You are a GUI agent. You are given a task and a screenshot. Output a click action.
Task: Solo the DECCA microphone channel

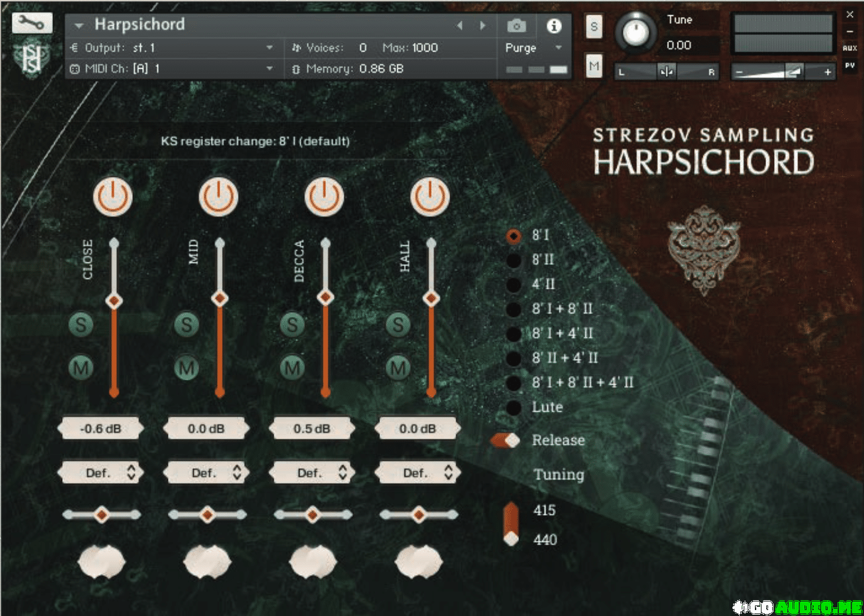point(292,325)
